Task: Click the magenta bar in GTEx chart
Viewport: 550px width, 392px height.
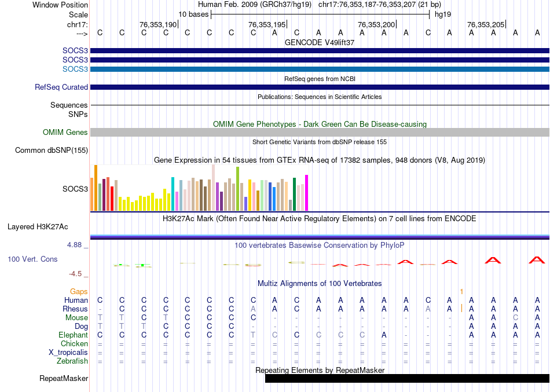Action: pos(307,193)
